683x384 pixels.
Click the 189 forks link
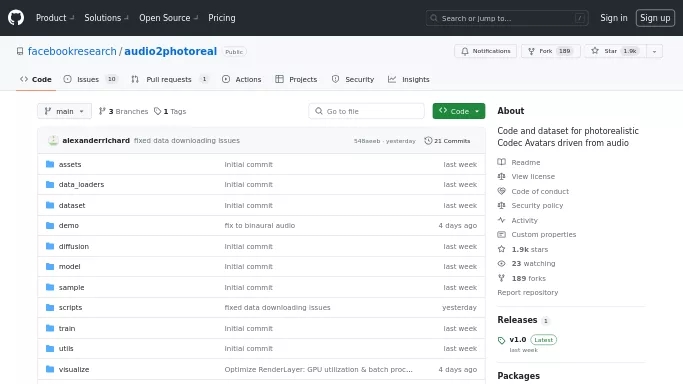coord(528,278)
